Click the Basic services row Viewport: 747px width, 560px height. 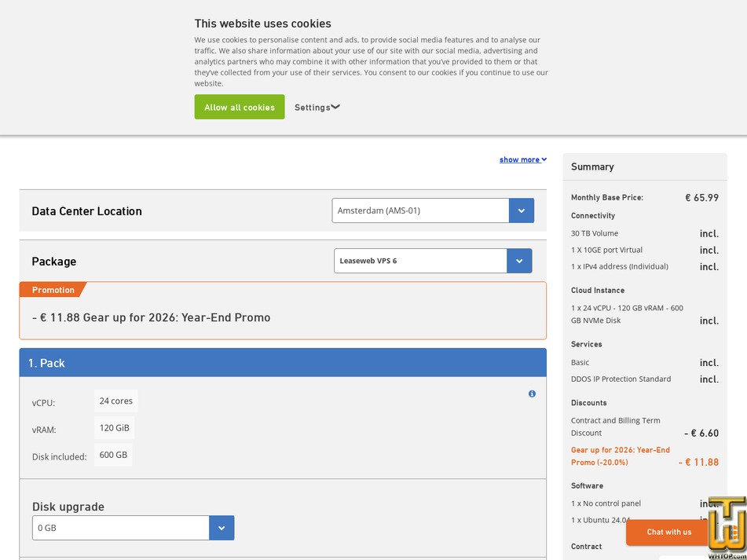coord(645,362)
